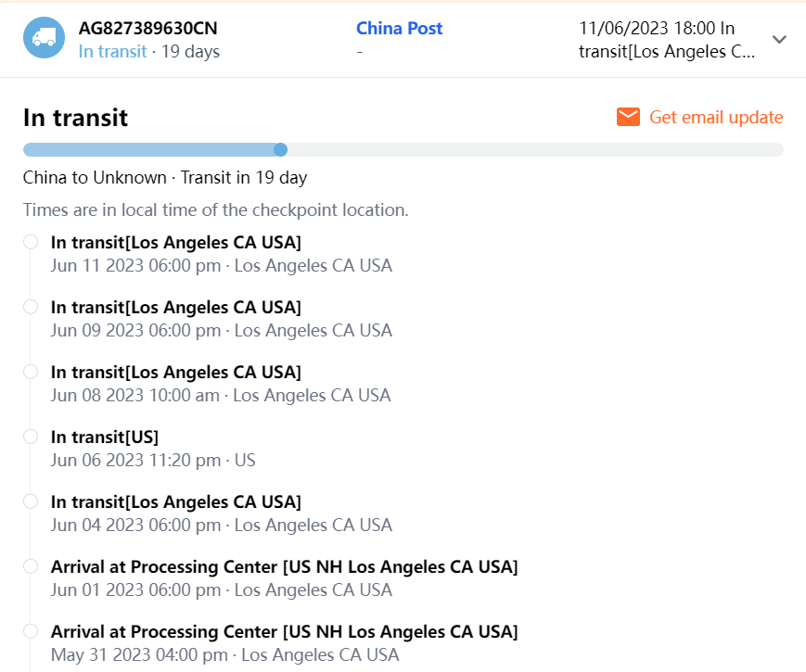Select tracking number AG827389630CN
Image resolution: width=806 pixels, height=672 pixels.
tap(148, 29)
